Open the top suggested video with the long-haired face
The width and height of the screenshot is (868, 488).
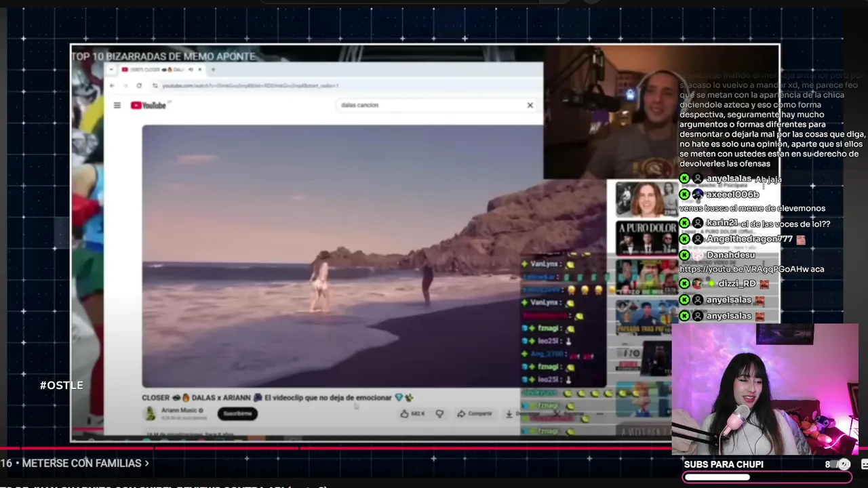[x=646, y=198]
